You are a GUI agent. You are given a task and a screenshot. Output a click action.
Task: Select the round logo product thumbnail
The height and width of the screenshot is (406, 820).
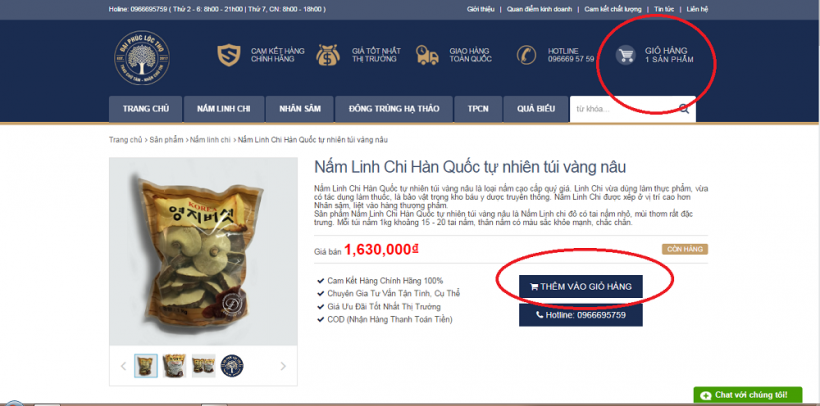click(232, 366)
